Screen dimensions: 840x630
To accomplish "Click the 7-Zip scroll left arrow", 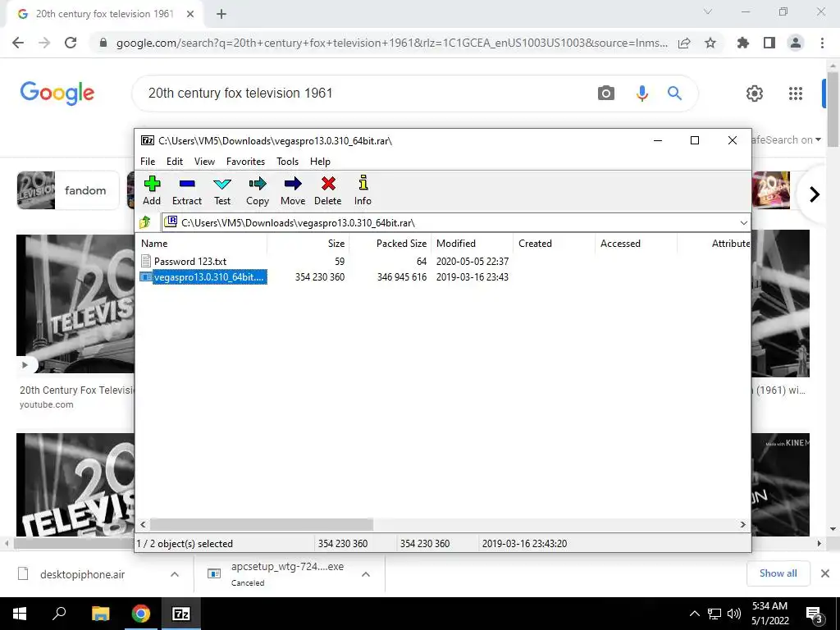I will click(x=143, y=524).
